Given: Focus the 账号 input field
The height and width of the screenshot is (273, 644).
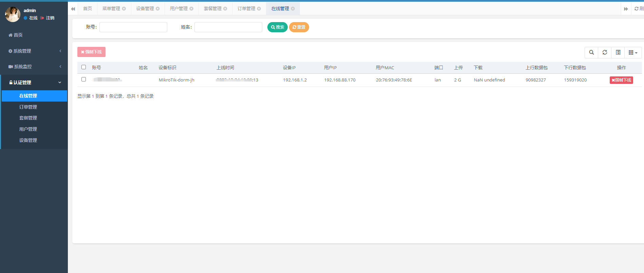Looking at the screenshot, I should tap(133, 27).
